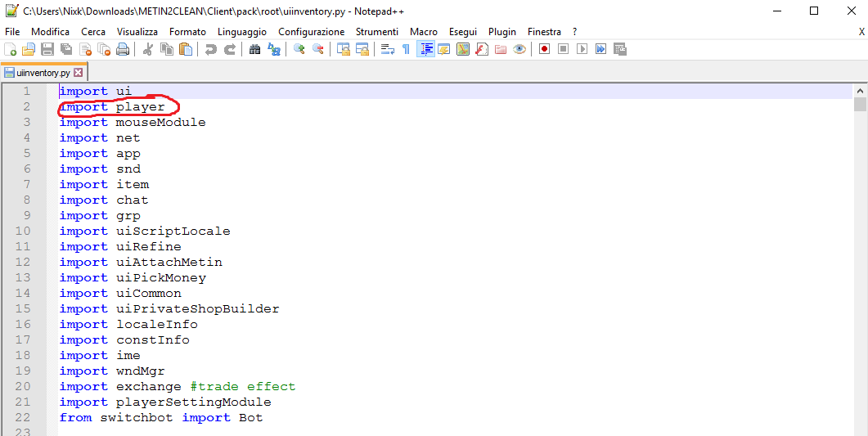Paste with the clipboard toolbar icon

click(186, 49)
